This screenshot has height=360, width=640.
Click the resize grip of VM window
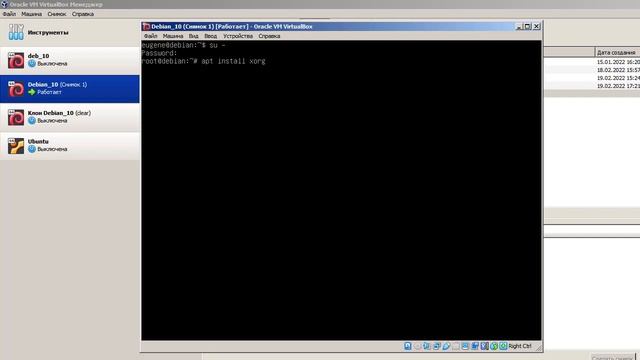pos(538,348)
